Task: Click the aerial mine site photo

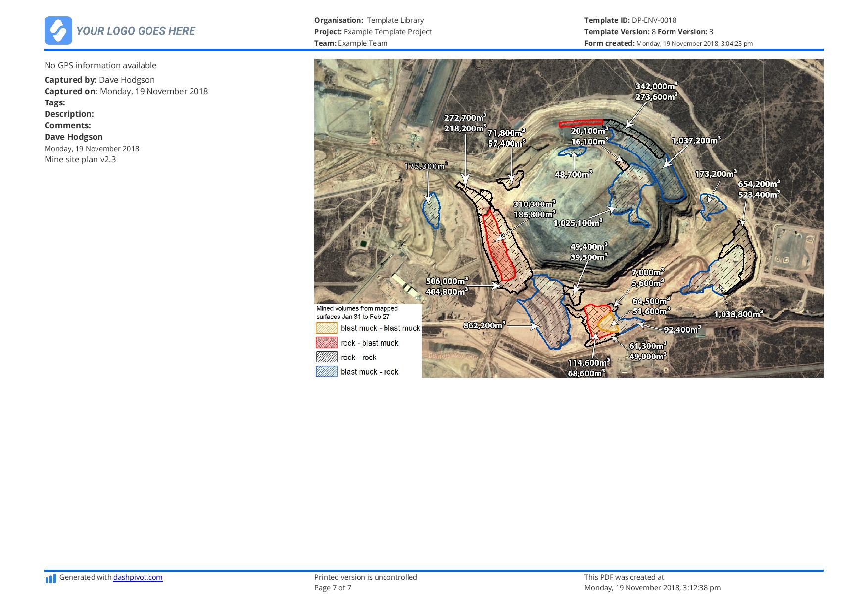Action: point(569,218)
